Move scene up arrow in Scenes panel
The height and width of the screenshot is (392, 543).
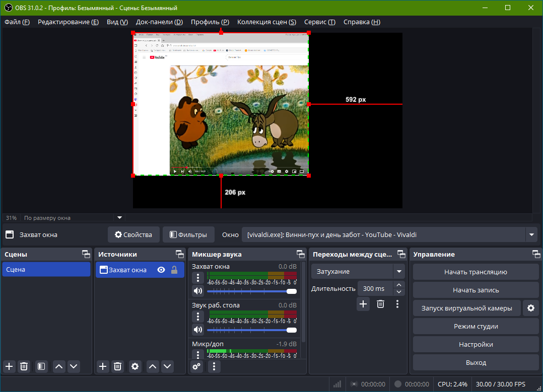(59, 366)
